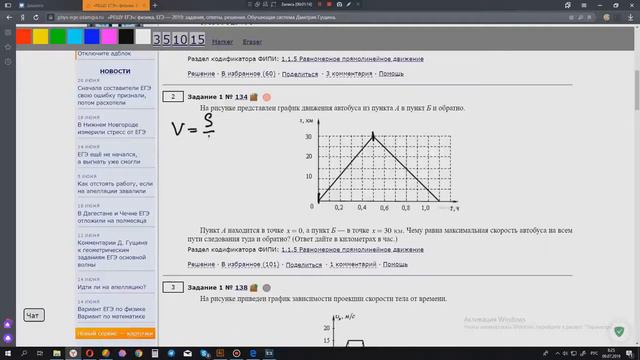This screenshot has height=360, width=640.
Task: Pick the white marker color
Action: tap(143, 37)
